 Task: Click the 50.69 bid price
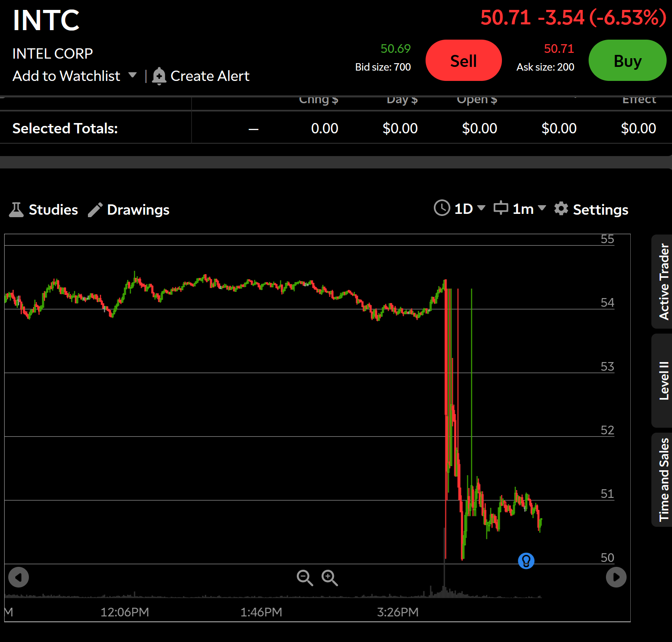click(x=395, y=49)
